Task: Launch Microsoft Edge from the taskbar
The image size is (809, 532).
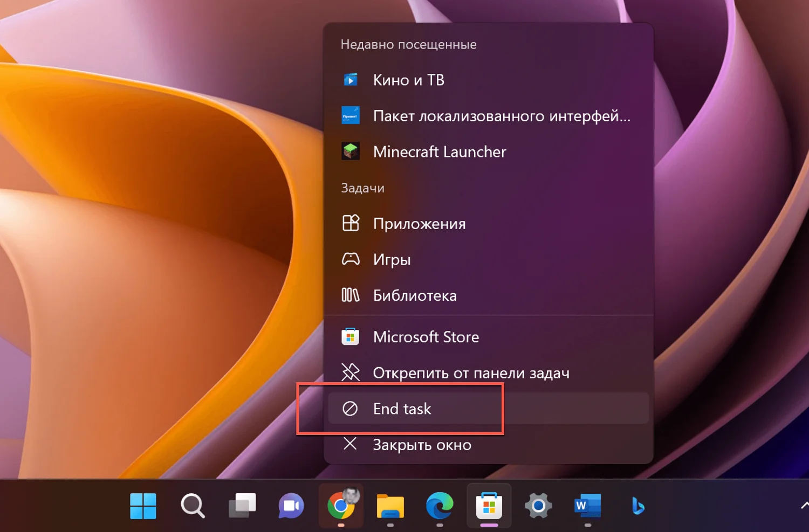Action: coord(440,506)
